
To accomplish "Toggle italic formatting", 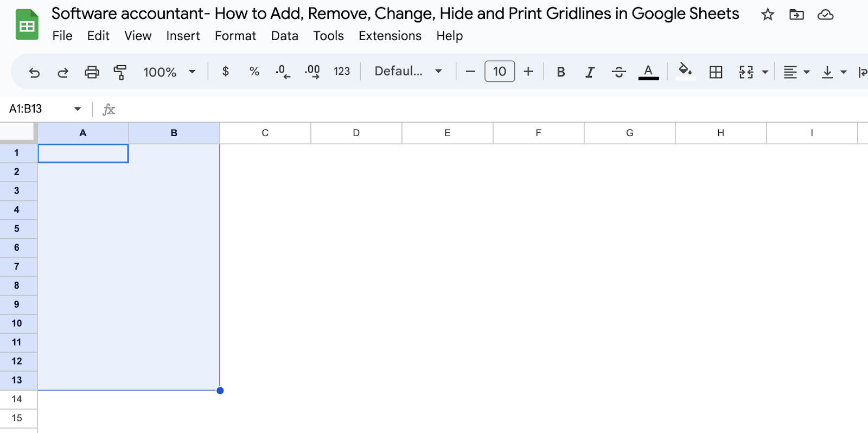I will click(590, 72).
